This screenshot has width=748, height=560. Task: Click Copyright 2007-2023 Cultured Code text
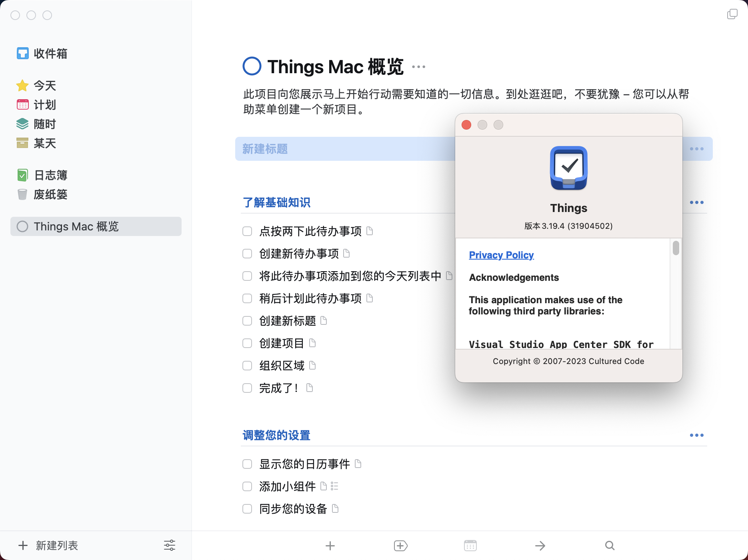(568, 361)
